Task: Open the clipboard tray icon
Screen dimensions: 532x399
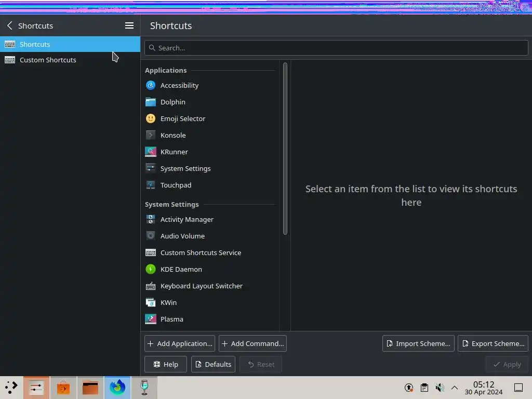Action: tap(424, 388)
